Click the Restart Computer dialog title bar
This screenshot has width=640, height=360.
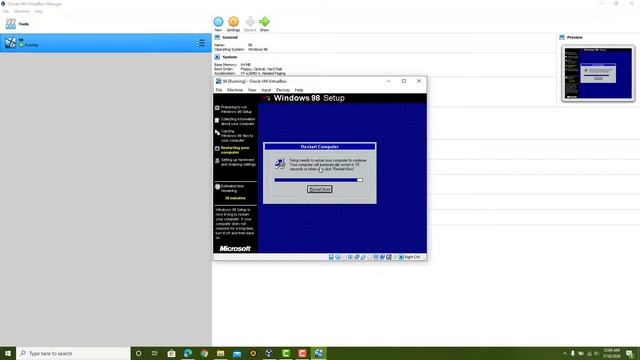point(320,147)
